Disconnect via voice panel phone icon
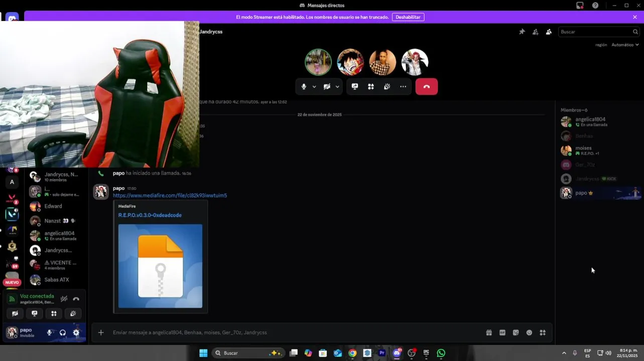 point(76,299)
